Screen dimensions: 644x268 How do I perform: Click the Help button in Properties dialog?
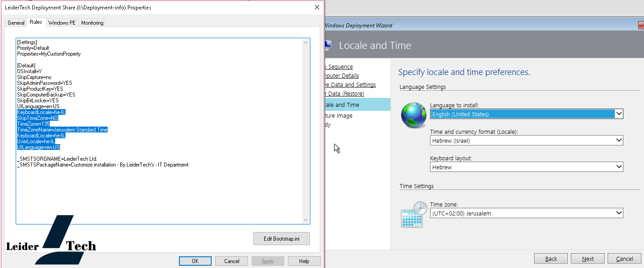pyautogui.click(x=304, y=261)
